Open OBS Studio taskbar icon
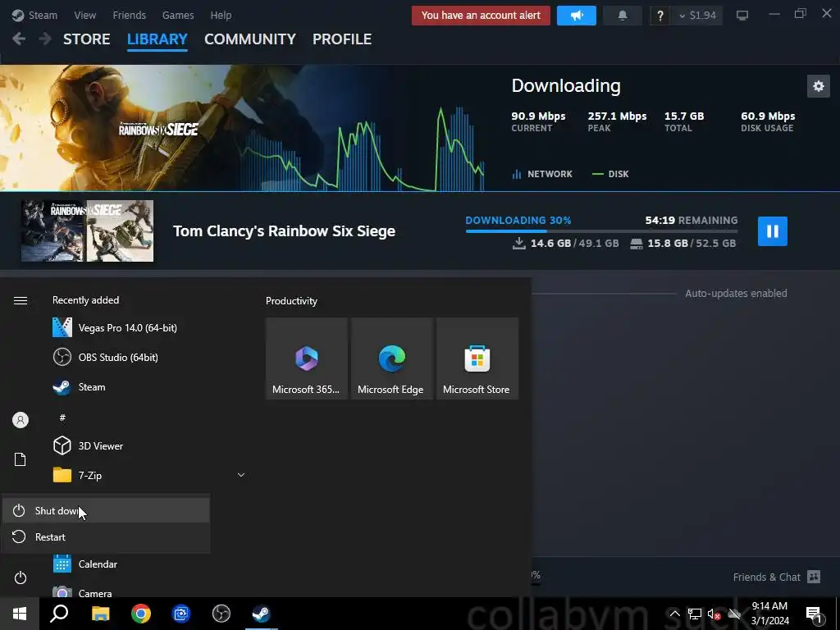The image size is (840, 630). [221, 614]
